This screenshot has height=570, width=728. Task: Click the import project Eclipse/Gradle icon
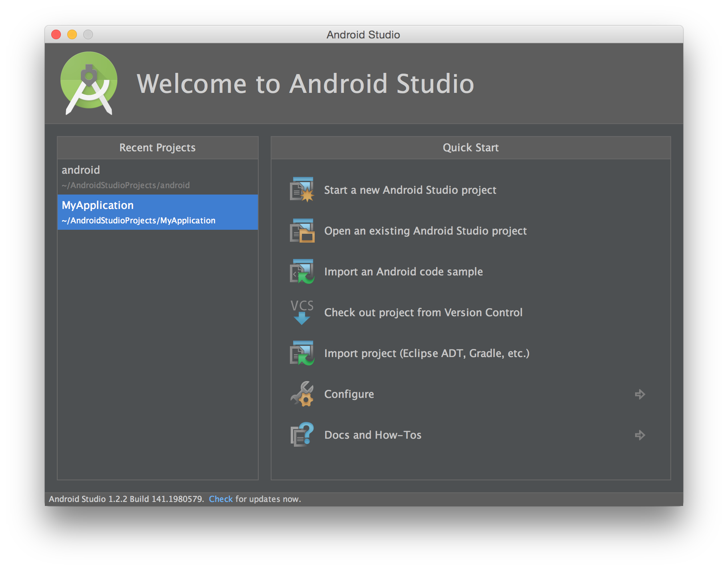point(302,353)
